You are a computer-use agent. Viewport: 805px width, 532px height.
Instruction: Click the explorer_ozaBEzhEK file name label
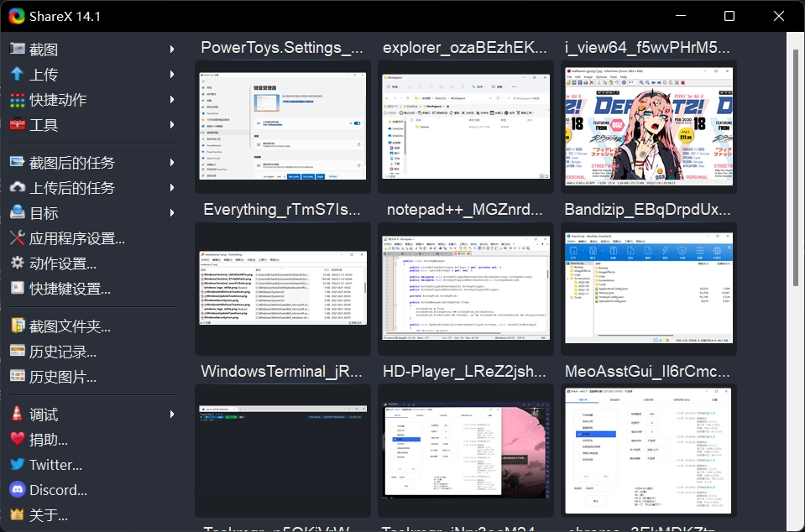point(465,48)
